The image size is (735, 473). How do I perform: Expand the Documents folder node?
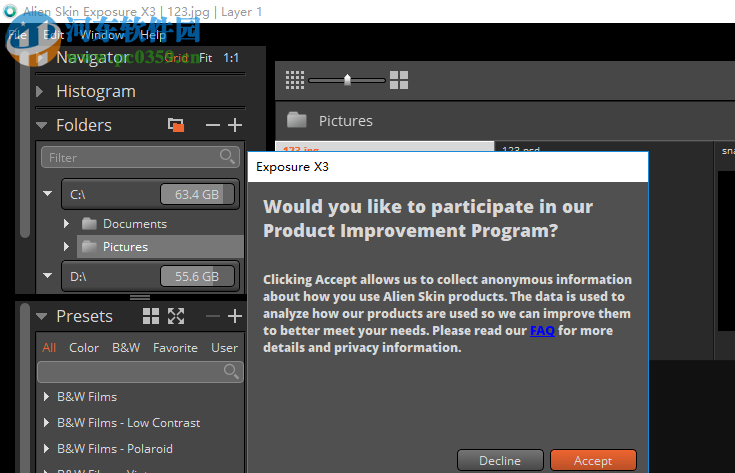pos(66,224)
